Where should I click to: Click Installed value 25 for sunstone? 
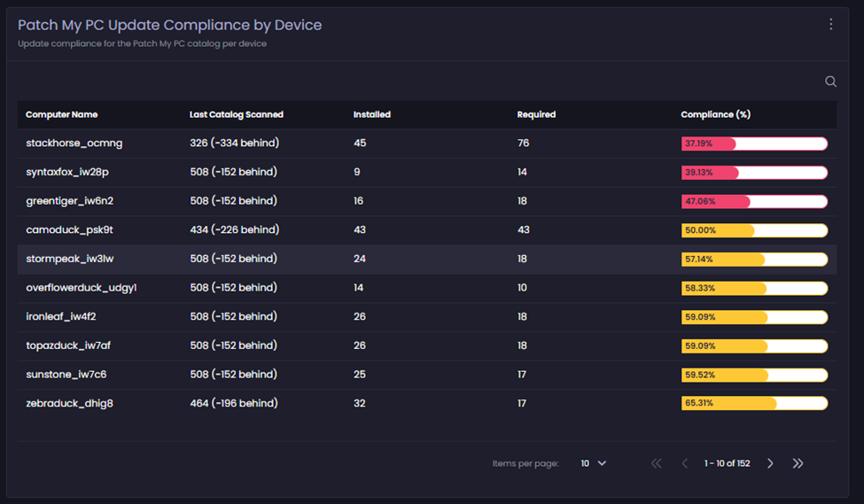pos(360,375)
